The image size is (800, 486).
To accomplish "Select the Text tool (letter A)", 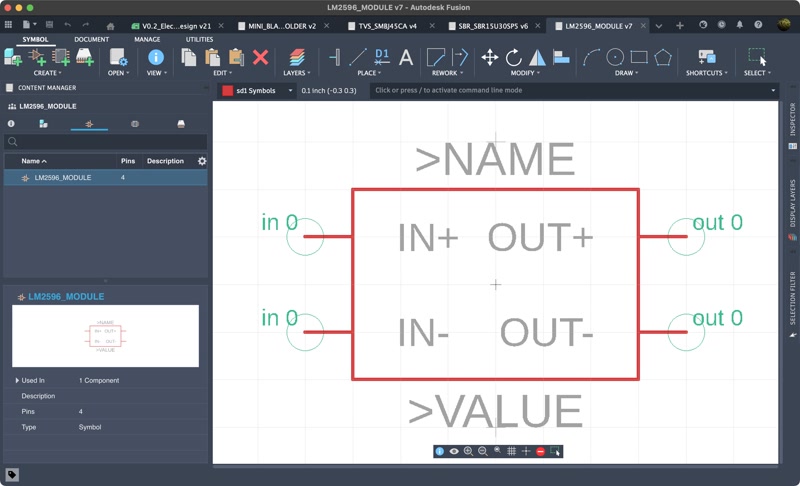I will (x=406, y=57).
